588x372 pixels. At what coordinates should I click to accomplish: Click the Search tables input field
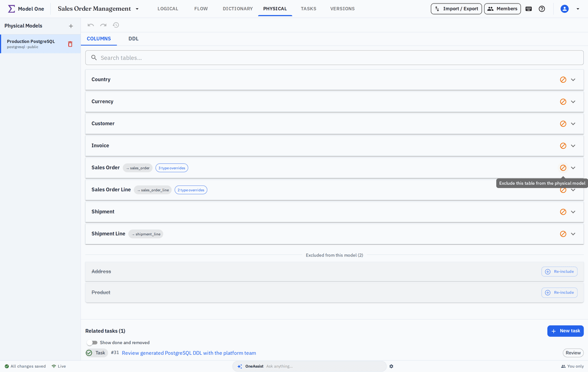pos(334,58)
